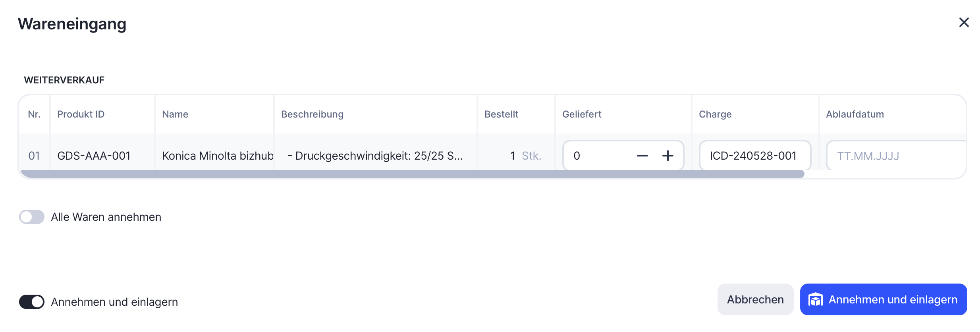This screenshot has height=332, width=980.
Task: Click the Produkt ID column header
Action: click(81, 114)
